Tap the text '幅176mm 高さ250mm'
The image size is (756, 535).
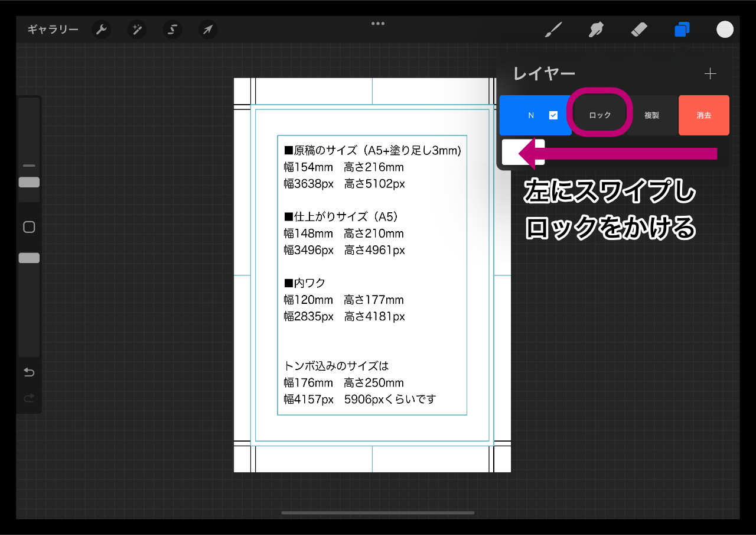(x=344, y=382)
